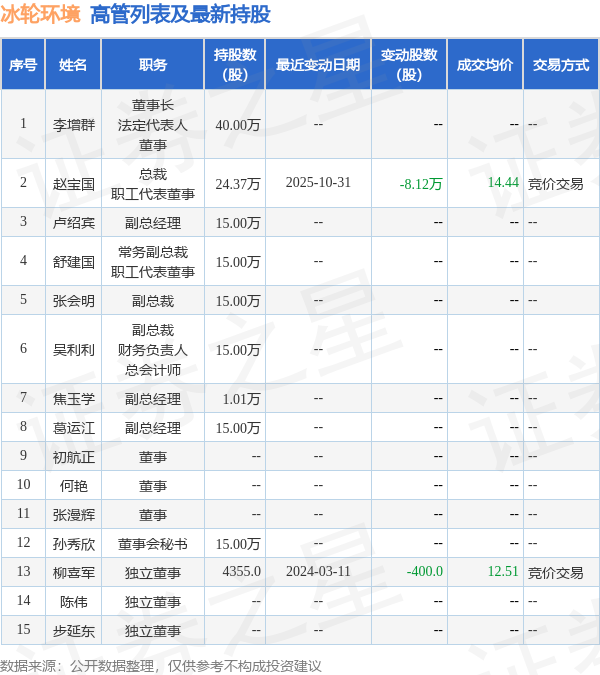This screenshot has width=600, height=675.
Task: Click the name 李增群
Action: click(74, 125)
